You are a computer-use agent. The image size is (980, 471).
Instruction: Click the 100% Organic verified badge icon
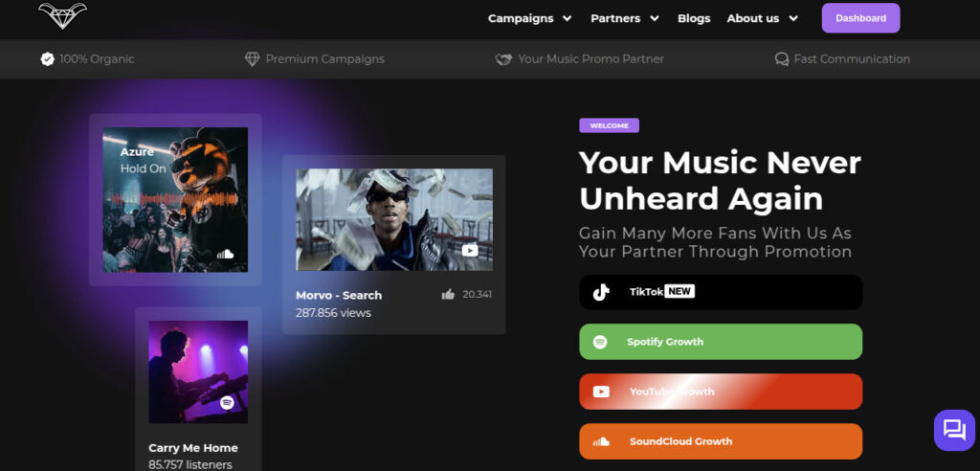point(48,58)
